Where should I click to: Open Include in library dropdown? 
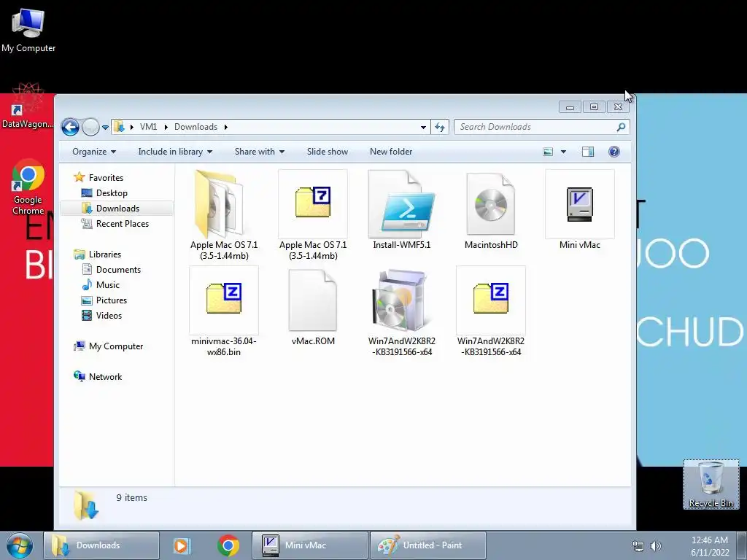pos(175,152)
